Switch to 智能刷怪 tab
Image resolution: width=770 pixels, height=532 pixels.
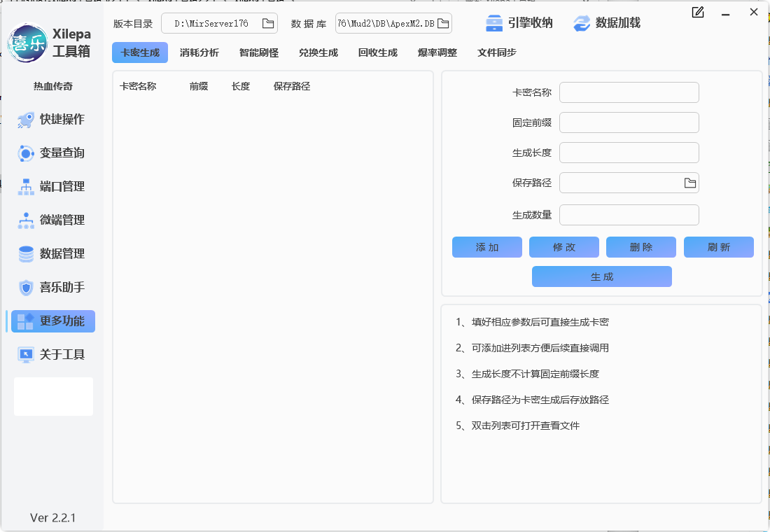(259, 52)
